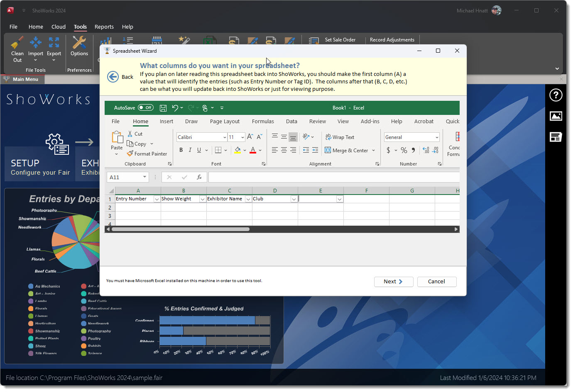Select the Excel Formulas tab
Screen dimensions: 573x392
[x=263, y=121]
